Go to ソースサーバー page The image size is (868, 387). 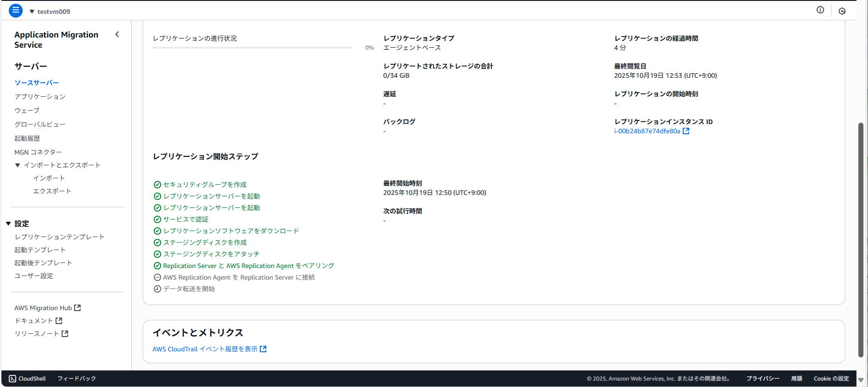37,83
